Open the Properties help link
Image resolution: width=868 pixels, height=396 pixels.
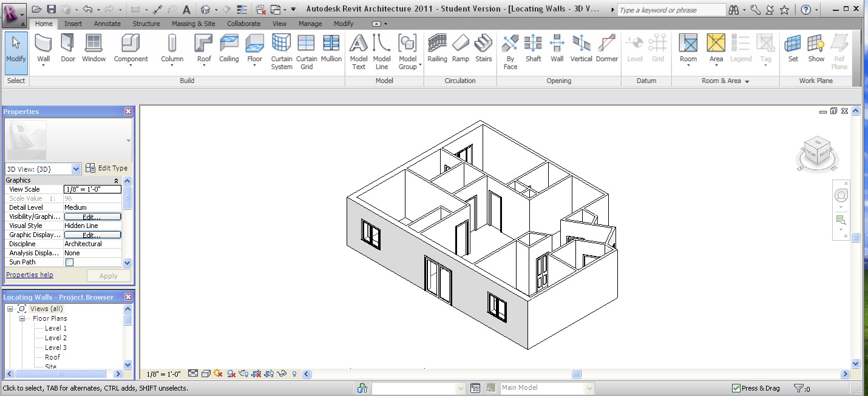click(x=29, y=274)
